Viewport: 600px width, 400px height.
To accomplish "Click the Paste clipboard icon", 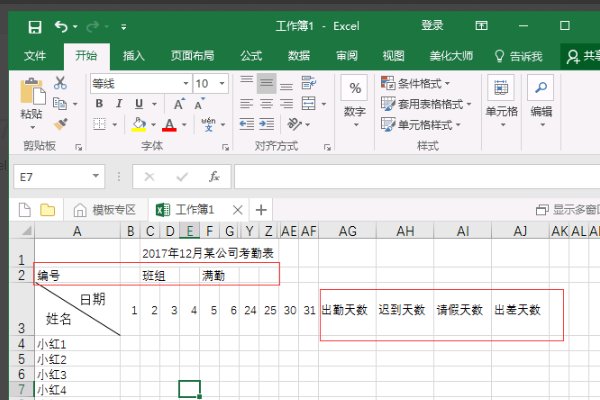I will (x=33, y=91).
